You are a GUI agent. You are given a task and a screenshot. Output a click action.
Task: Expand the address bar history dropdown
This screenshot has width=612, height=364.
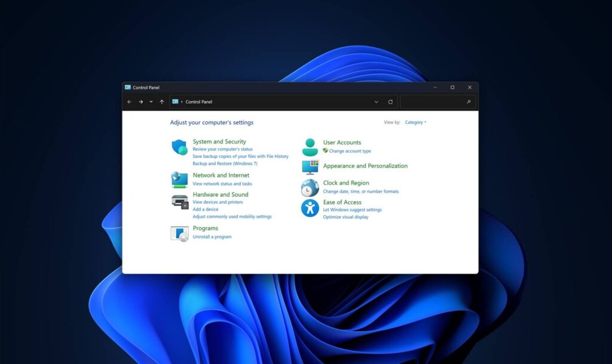[376, 102]
